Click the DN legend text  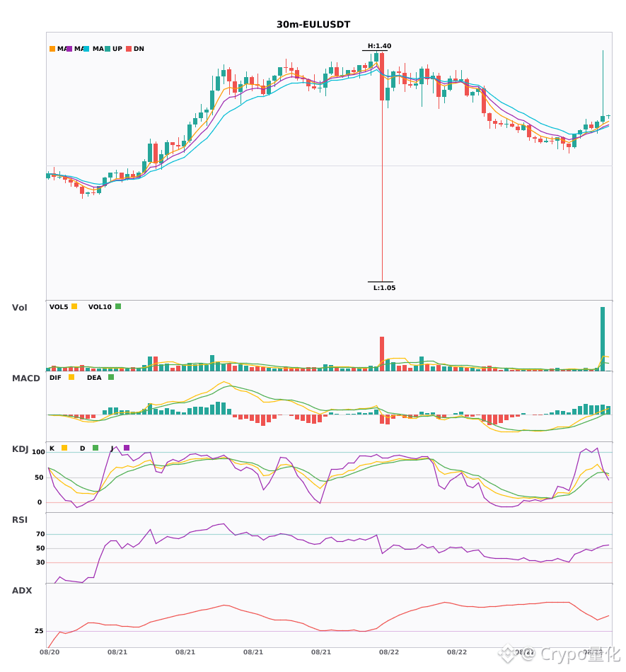point(139,49)
